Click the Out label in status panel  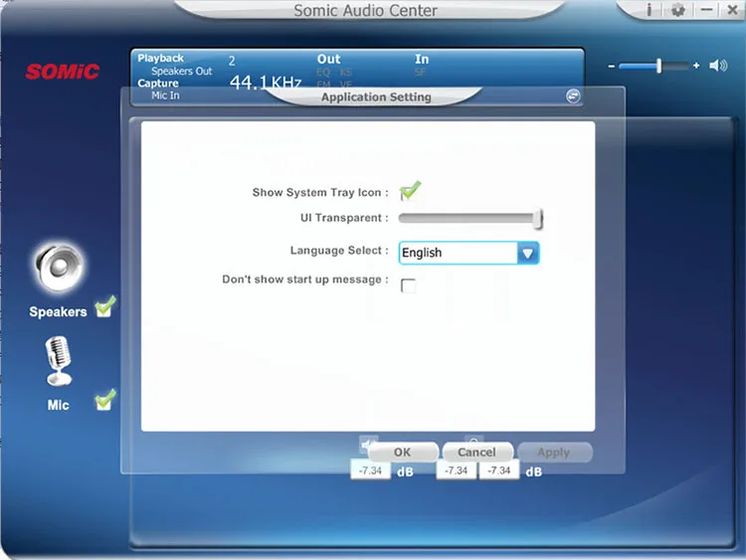[329, 59]
